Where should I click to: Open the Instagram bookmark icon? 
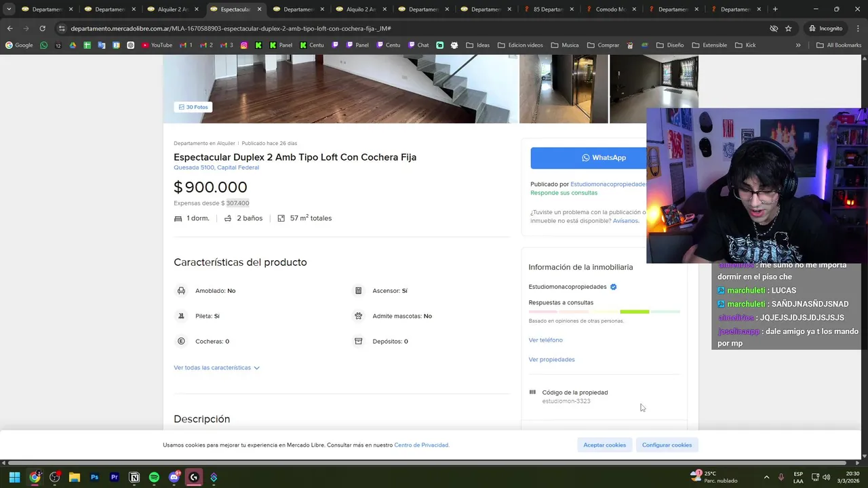(x=244, y=45)
